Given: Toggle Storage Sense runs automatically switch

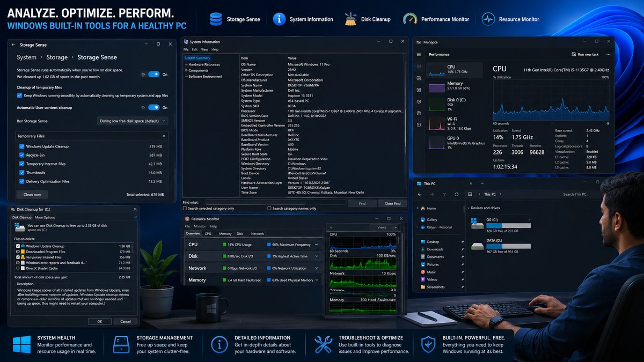Looking at the screenshot, I should point(153,75).
